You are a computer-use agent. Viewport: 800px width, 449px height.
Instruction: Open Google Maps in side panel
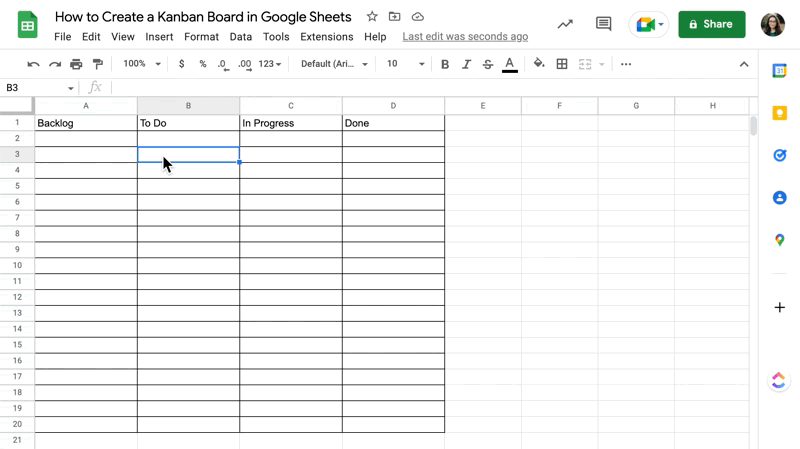[779, 240]
